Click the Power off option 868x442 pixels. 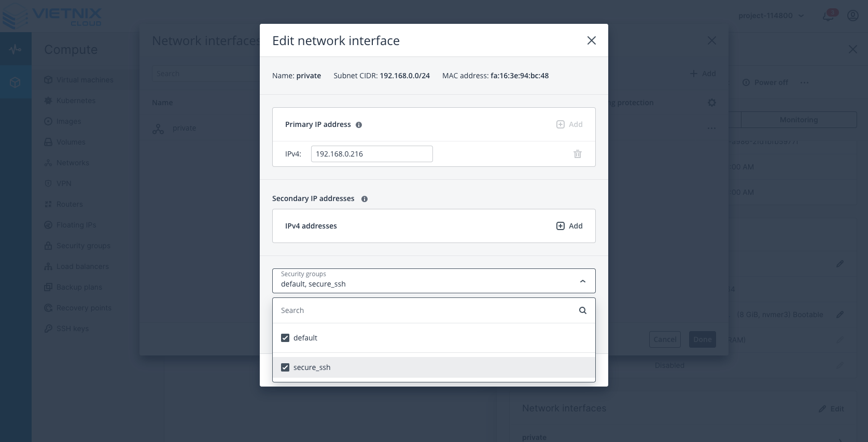765,82
